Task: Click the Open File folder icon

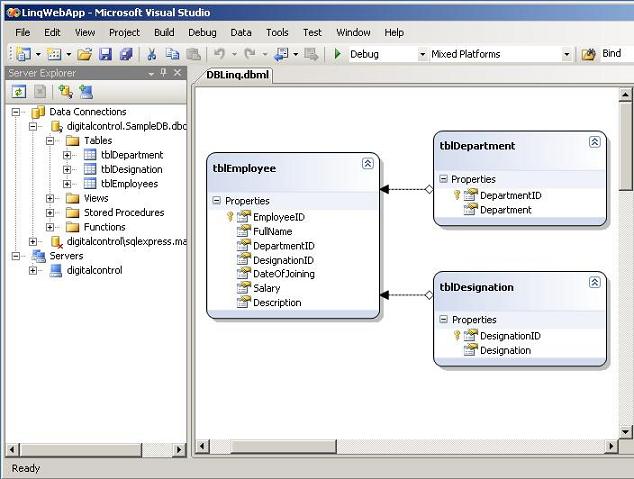Action: (85, 54)
